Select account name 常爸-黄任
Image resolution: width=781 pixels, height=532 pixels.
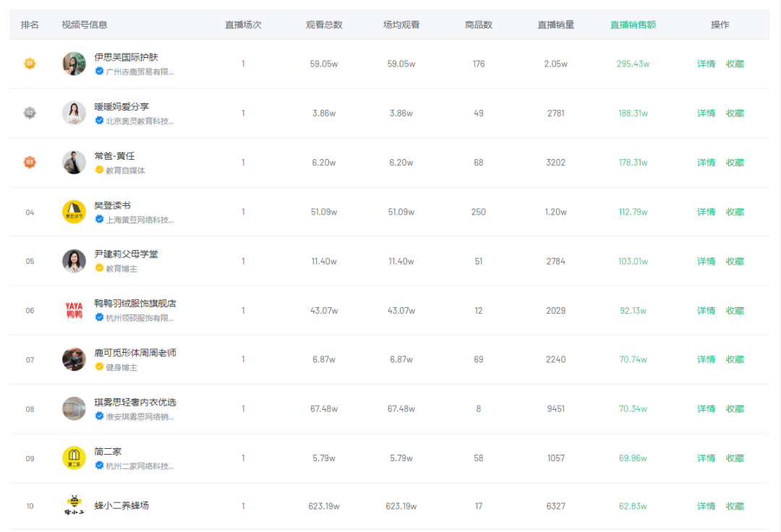[x=114, y=155]
